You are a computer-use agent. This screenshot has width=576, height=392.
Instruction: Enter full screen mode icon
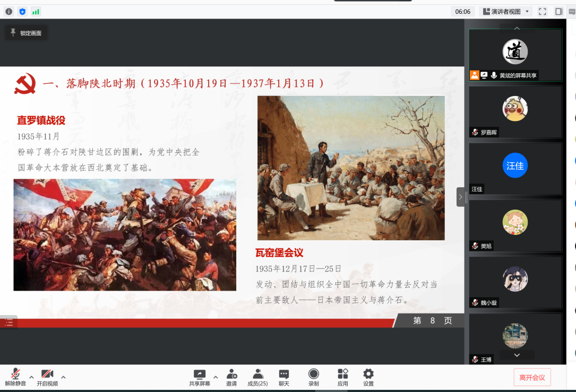pos(543,11)
